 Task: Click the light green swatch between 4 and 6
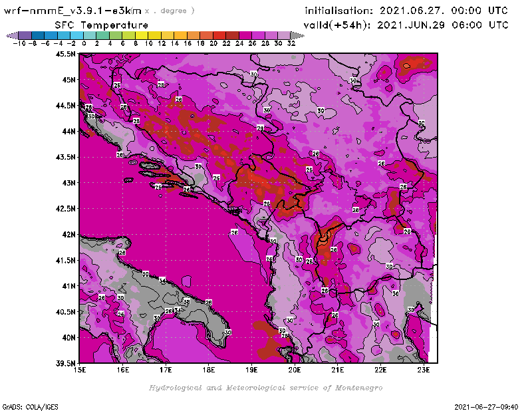(115, 35)
